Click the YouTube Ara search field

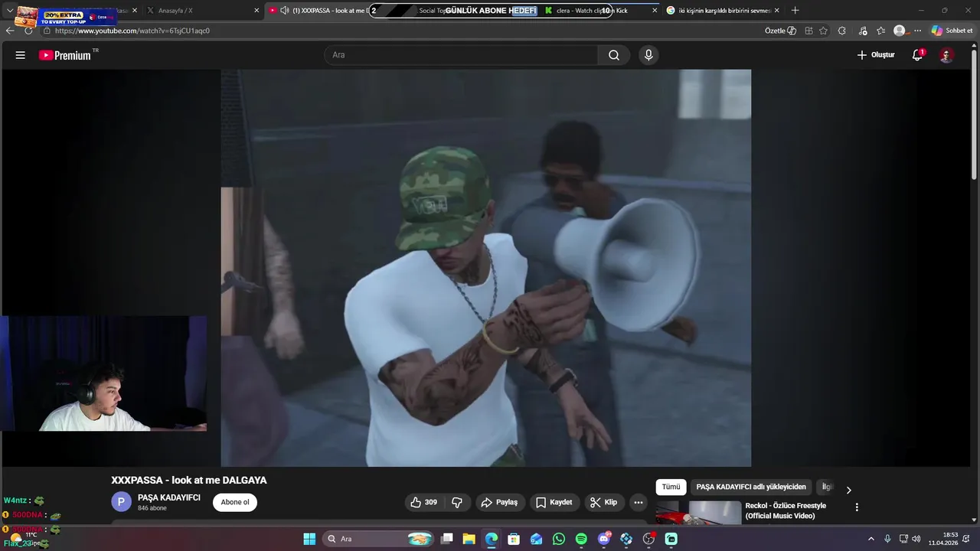[x=461, y=55]
